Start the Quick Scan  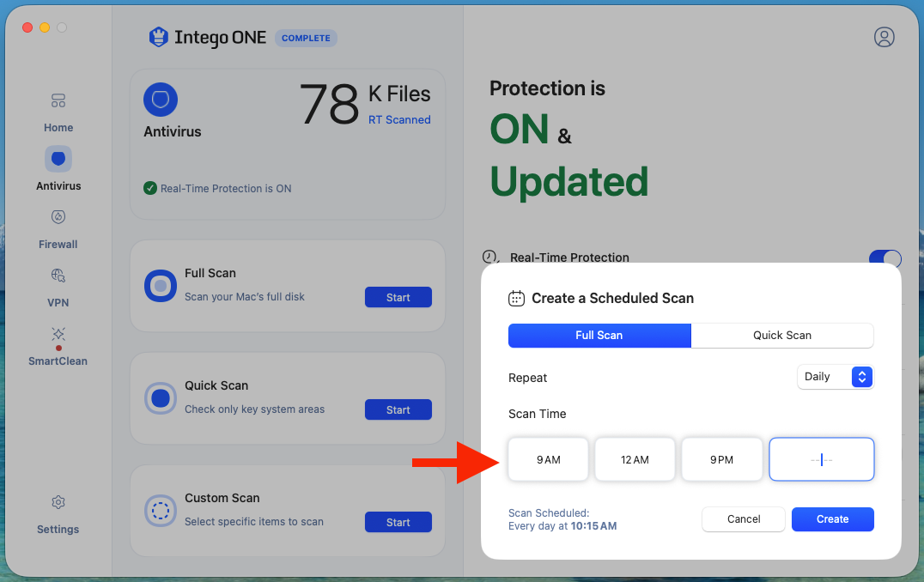[x=398, y=410]
